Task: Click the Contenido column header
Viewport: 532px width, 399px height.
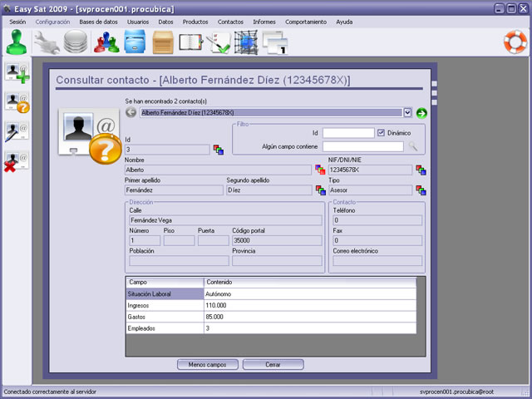Action: pyautogui.click(x=310, y=283)
